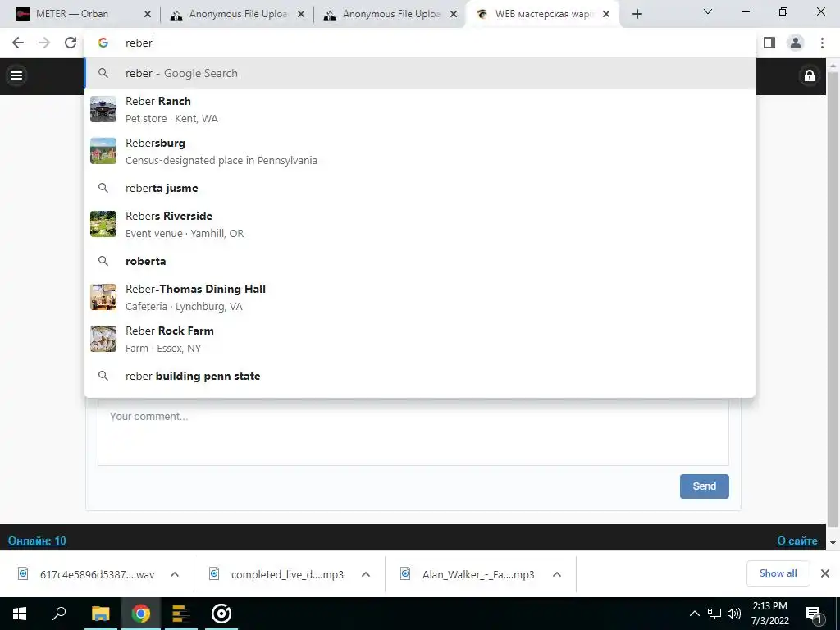The image size is (840, 630).
Task: Select the WEB мастерская tab
Action: (544, 14)
